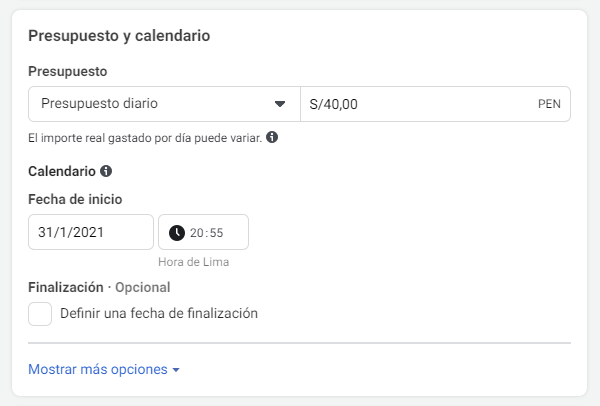
Task: Click the clock icon in time field
Action: pyautogui.click(x=177, y=233)
